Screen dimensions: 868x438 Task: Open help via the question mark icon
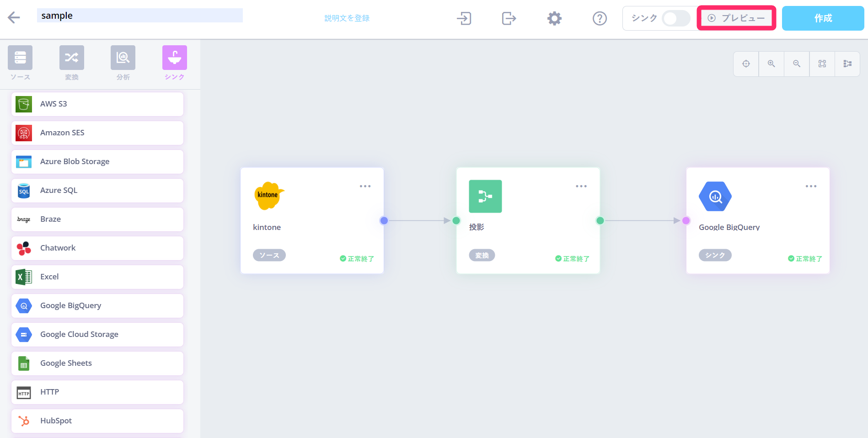pyautogui.click(x=600, y=18)
